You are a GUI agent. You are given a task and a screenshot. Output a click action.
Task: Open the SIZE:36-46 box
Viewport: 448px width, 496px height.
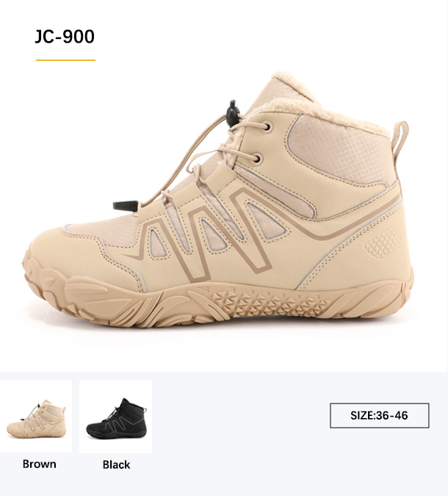click(x=380, y=415)
